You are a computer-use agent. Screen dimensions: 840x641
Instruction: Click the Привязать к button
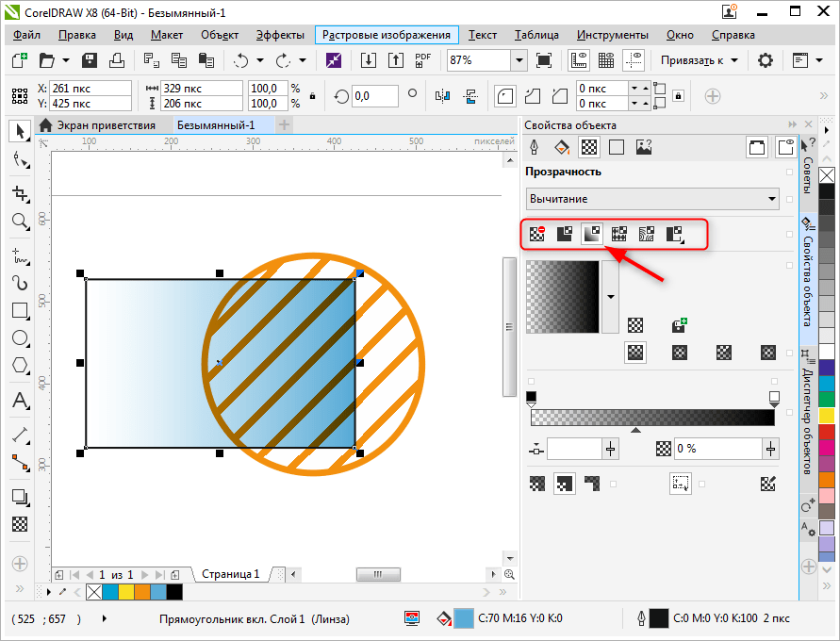[699, 60]
